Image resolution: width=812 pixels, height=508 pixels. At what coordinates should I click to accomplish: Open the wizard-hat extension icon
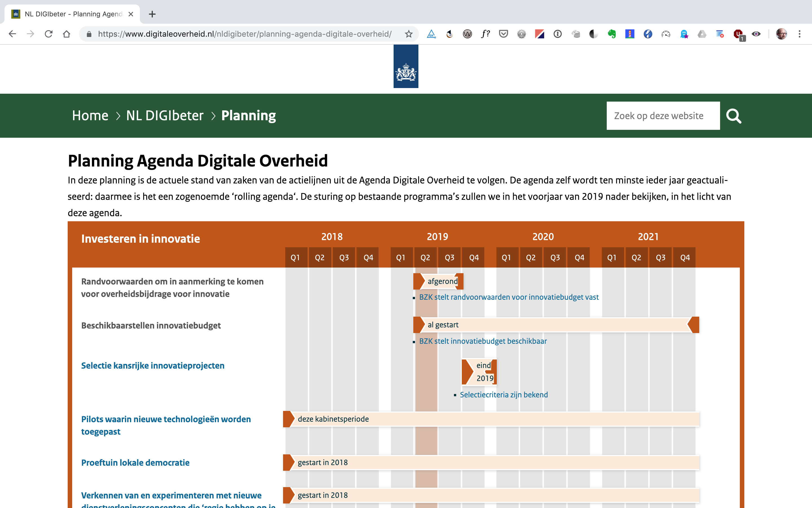tap(449, 34)
